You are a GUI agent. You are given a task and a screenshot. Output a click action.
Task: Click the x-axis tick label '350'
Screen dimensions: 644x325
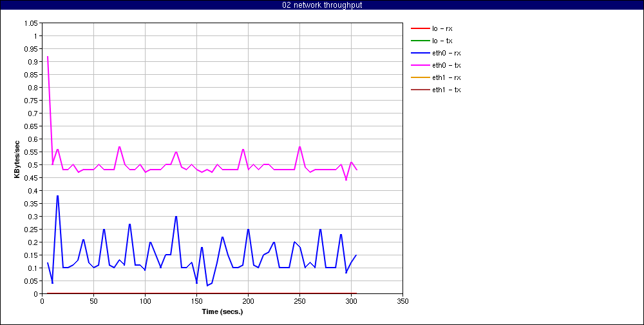(403, 301)
